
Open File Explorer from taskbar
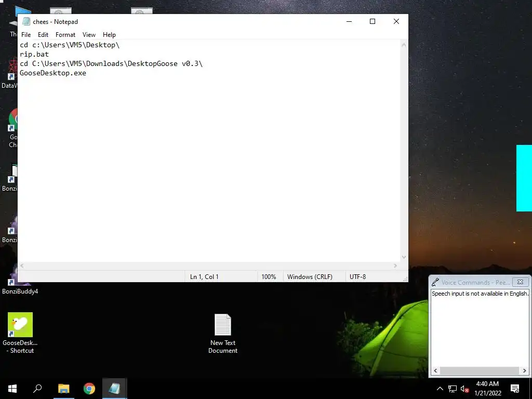pos(63,389)
